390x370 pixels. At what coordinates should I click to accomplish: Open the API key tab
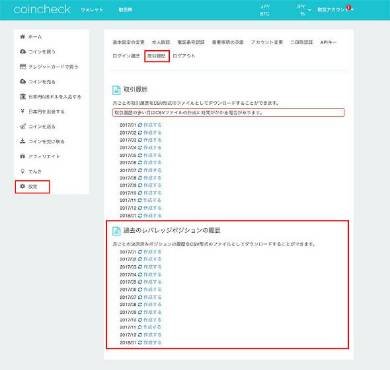(328, 42)
